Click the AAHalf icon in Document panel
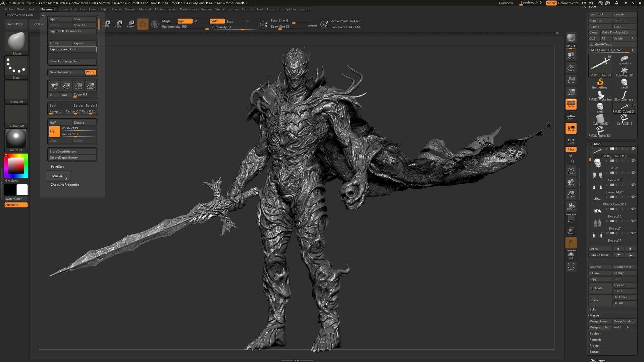Viewport: 644px width, 362px height. tap(91, 86)
